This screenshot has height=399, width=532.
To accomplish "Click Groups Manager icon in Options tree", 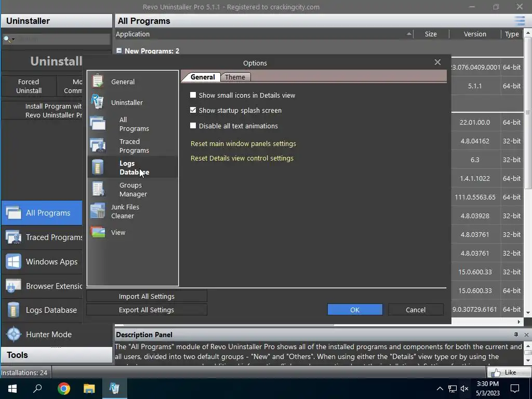I will pos(98,189).
